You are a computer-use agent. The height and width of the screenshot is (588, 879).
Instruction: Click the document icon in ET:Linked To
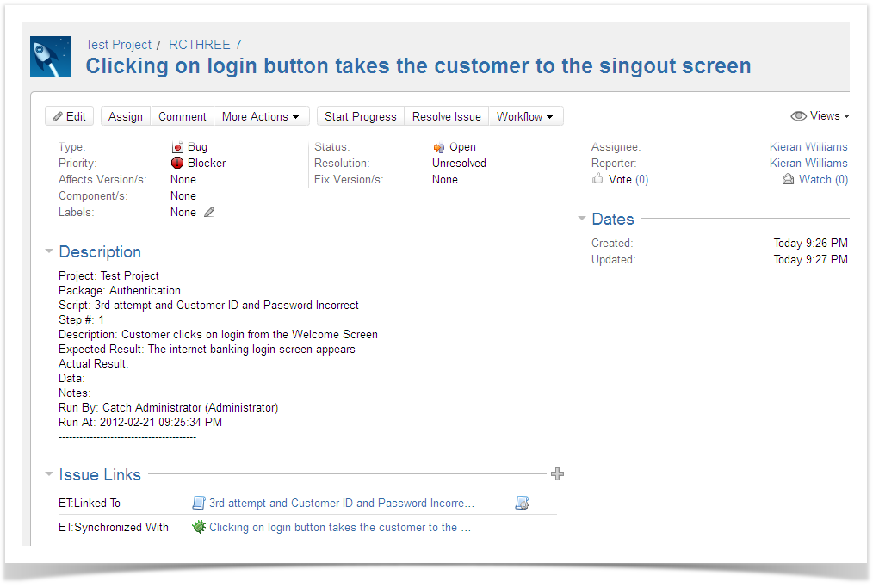point(199,504)
